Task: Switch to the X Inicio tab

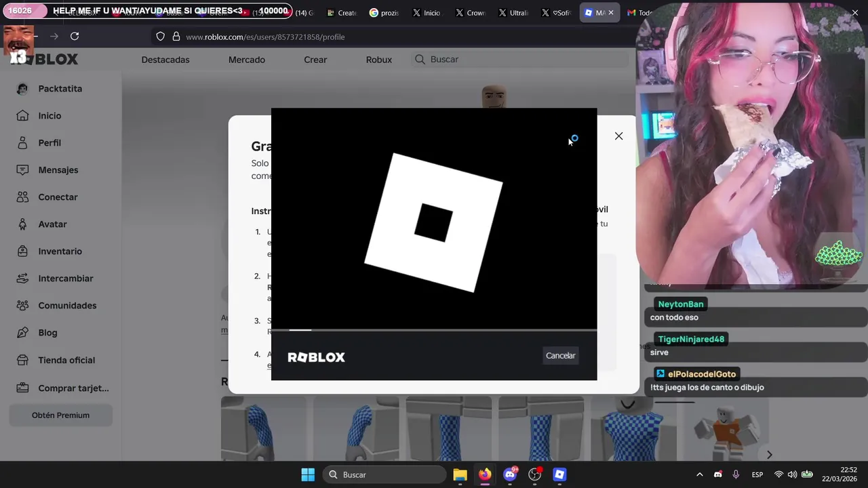Action: (x=427, y=13)
